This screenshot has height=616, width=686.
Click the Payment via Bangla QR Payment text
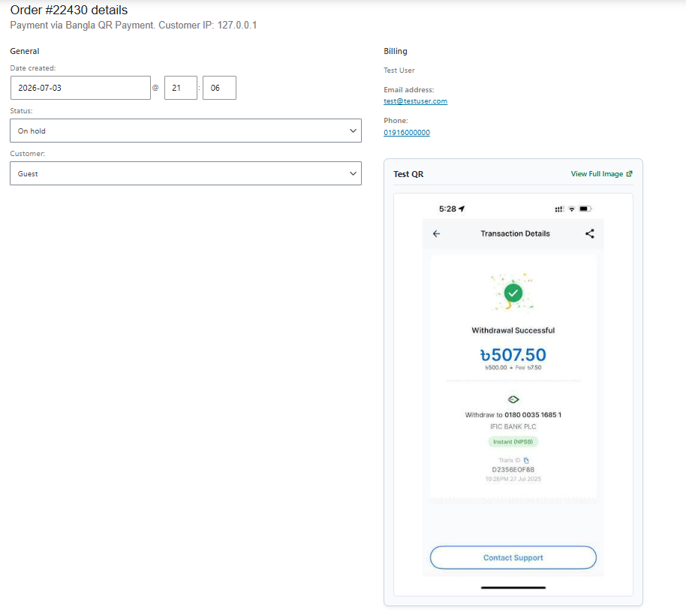[83, 25]
